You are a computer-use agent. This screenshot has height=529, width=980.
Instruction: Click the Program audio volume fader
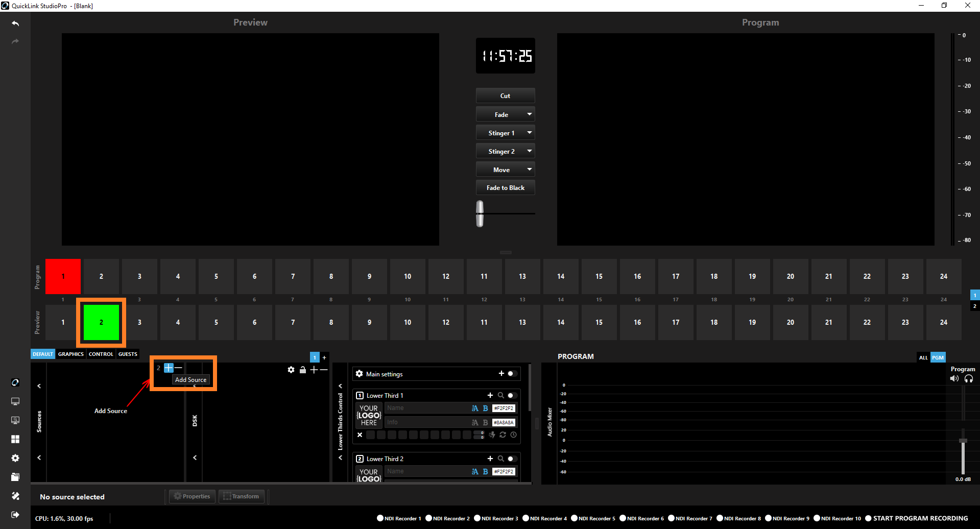(963, 441)
